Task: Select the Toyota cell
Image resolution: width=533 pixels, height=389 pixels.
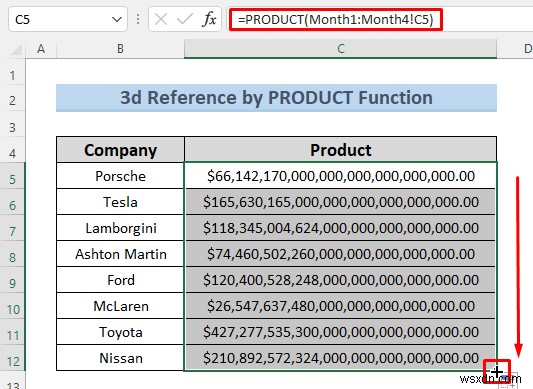Action: click(x=120, y=332)
